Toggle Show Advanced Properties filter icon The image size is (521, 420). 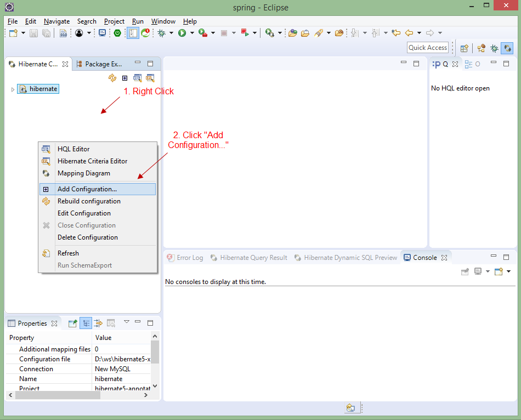pyautogui.click(x=98, y=323)
